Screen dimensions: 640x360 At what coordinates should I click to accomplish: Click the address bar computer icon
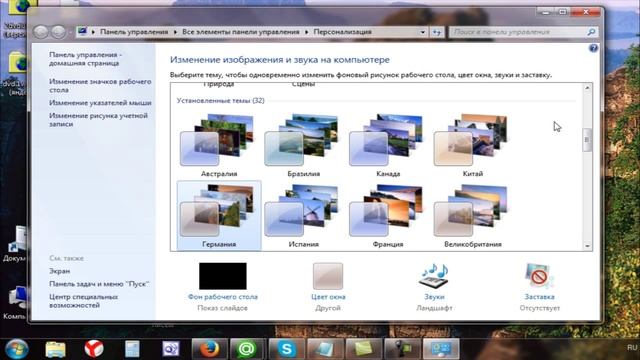coord(83,31)
